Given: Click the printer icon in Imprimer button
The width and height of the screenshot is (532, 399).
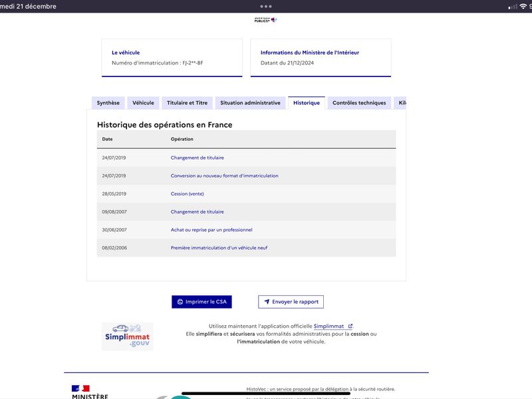Looking at the screenshot, I should coord(180,302).
